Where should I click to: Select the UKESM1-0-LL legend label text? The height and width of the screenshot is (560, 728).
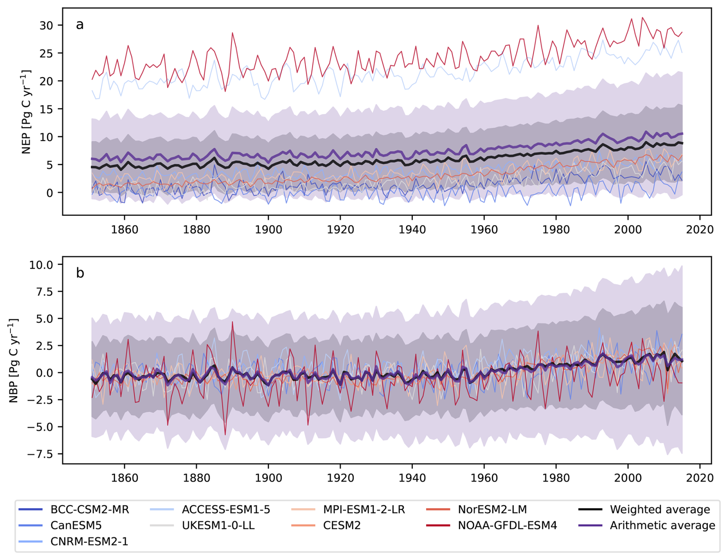[x=218, y=525]
